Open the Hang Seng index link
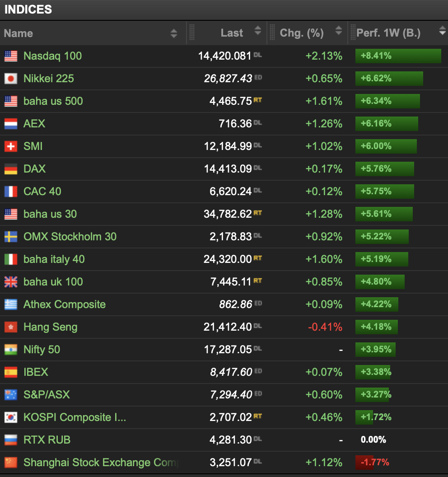The height and width of the screenshot is (477, 448). tap(51, 327)
